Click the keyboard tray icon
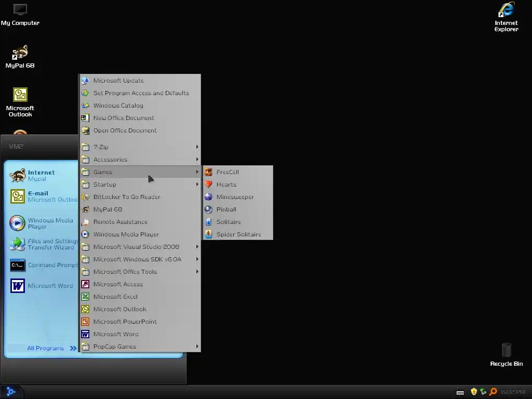The image size is (532, 399). [x=460, y=392]
